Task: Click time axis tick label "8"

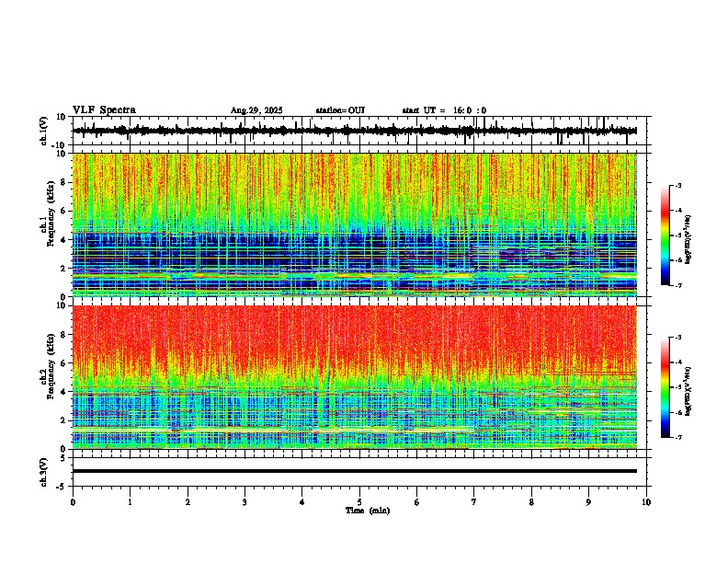Action: tap(531, 502)
